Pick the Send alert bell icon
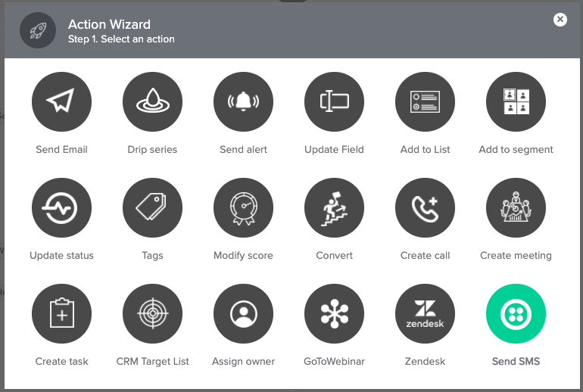Screen dimensions: 583x392 pyautogui.click(x=244, y=102)
